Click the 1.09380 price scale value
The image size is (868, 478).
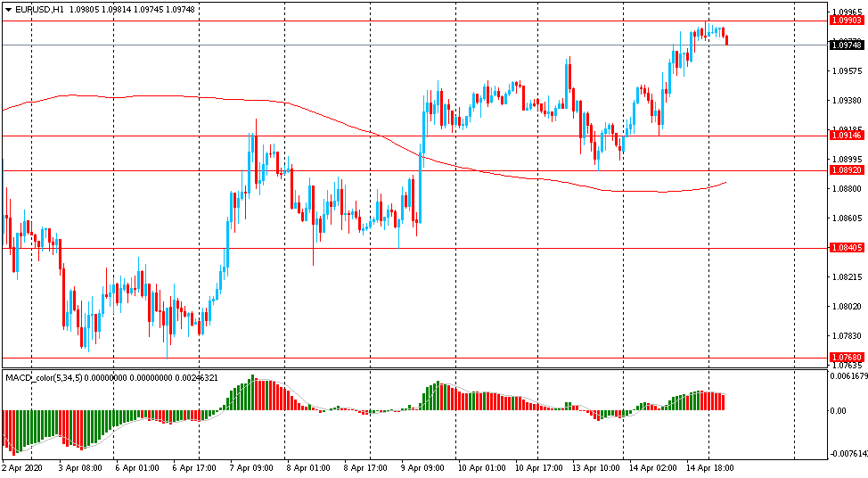(847, 100)
